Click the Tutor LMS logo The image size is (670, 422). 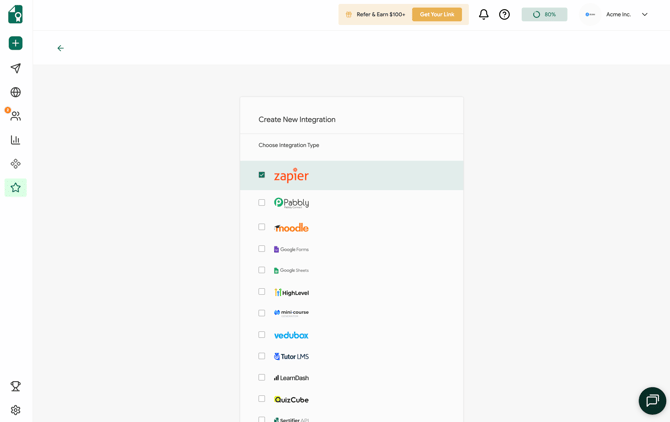click(x=291, y=356)
